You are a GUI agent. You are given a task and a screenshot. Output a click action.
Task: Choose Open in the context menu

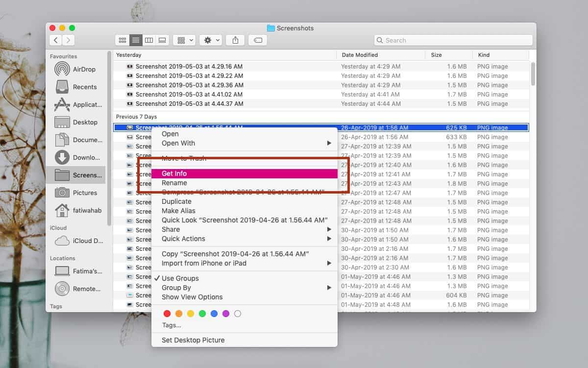point(245,134)
